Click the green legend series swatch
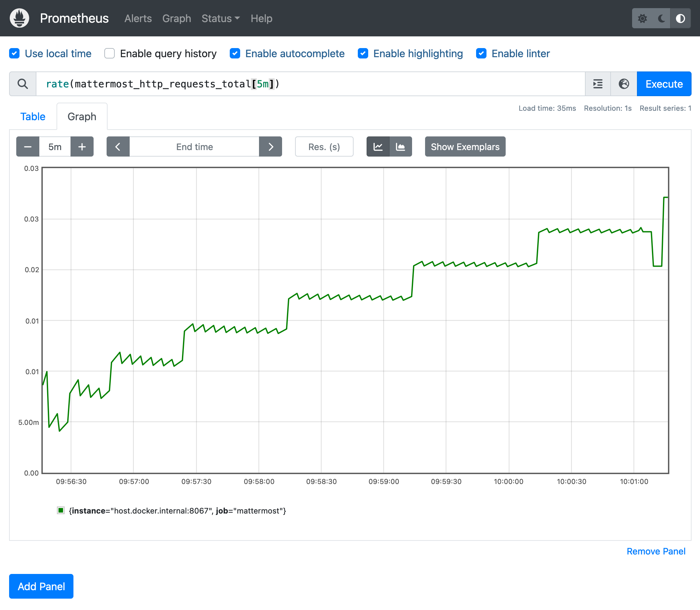Viewport: 700px width, 610px height. pyautogui.click(x=61, y=510)
